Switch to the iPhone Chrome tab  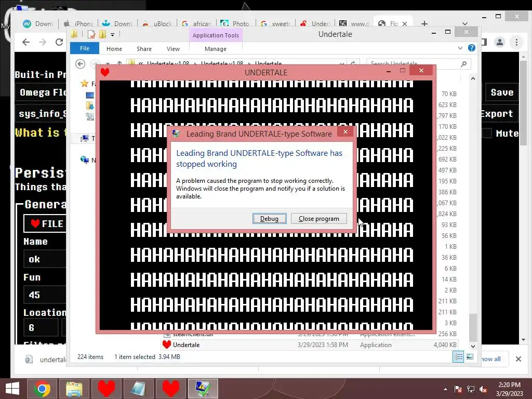coord(79,23)
